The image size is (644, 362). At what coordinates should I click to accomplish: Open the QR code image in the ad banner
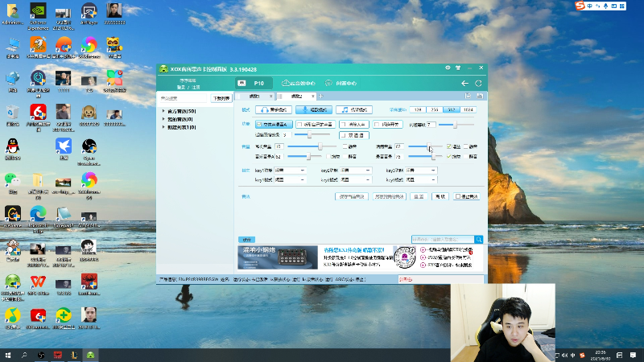pos(405,257)
